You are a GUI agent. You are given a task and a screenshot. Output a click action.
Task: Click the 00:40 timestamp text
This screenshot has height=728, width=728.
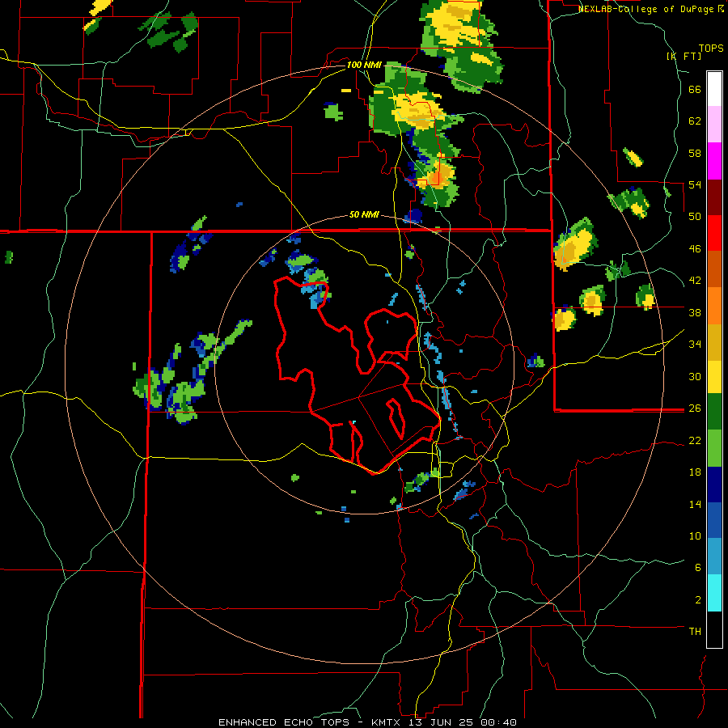pyautogui.click(x=498, y=722)
